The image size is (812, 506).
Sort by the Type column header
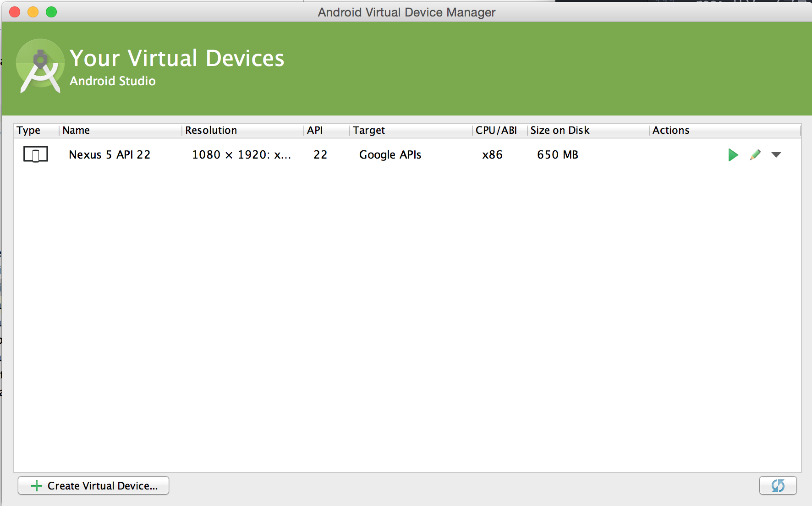[x=36, y=131]
